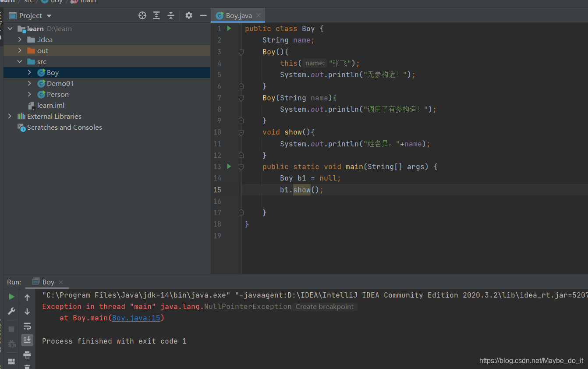Click the String name field declaration
This screenshot has width=588, height=369.
pyautogui.click(x=289, y=40)
